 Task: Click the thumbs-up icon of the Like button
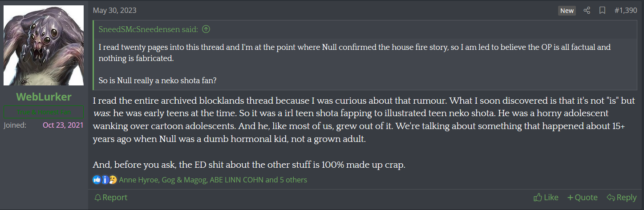538,198
